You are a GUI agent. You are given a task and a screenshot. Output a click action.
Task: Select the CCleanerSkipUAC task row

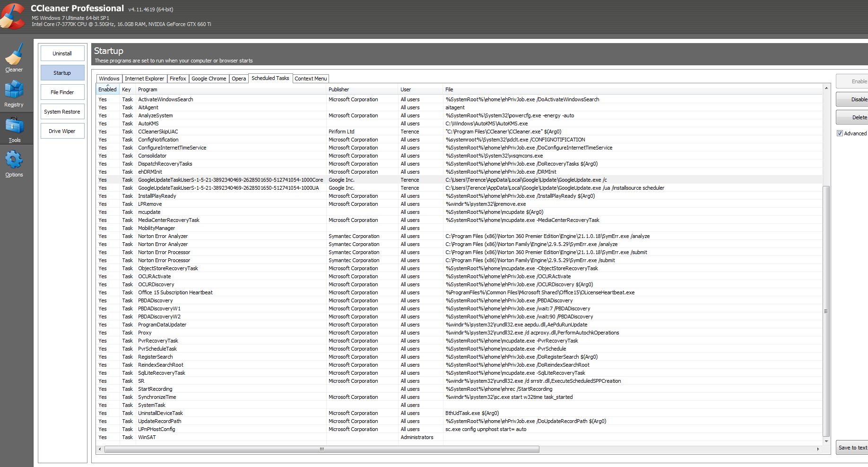coord(459,132)
